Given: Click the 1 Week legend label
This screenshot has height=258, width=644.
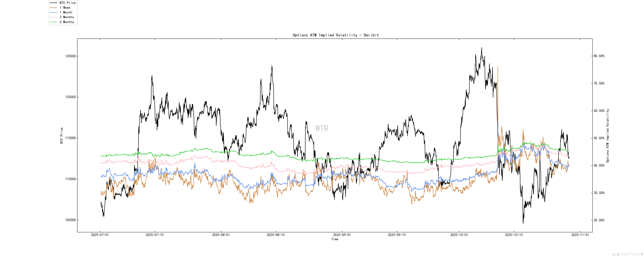Looking at the screenshot, I should click(x=65, y=7).
